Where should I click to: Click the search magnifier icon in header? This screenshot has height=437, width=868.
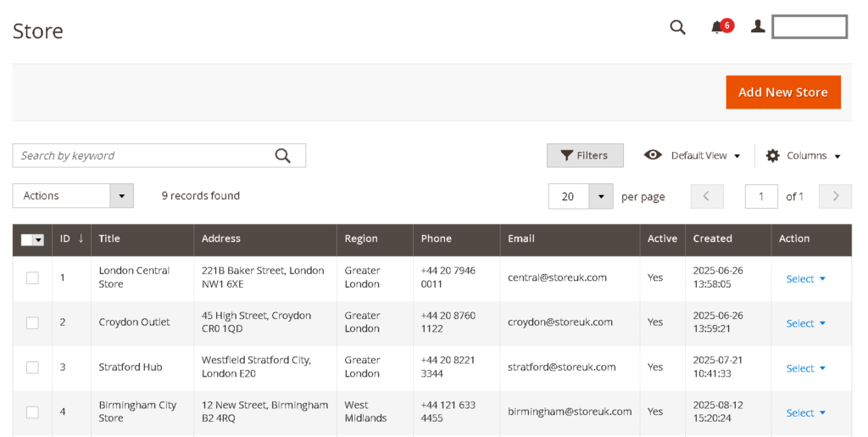tap(677, 27)
